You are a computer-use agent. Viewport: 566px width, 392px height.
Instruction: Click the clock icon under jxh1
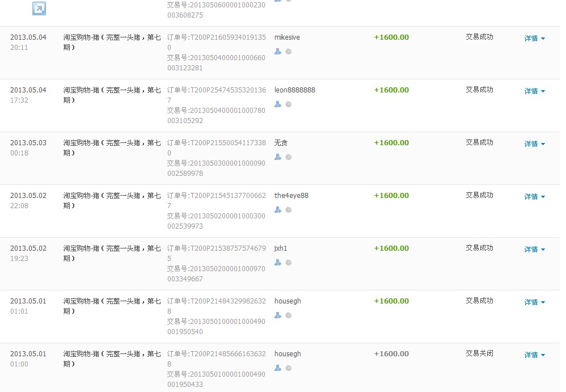tap(289, 263)
